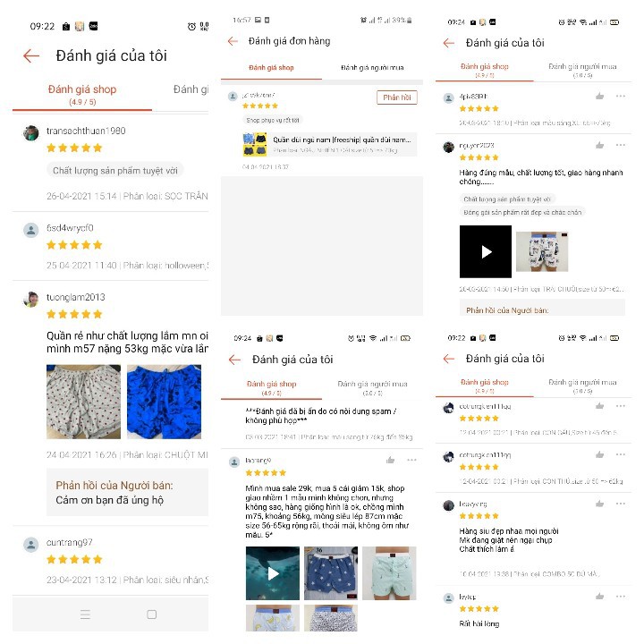Tap back arrow on 'Đánh giá đơn hàng' screen

(233, 40)
